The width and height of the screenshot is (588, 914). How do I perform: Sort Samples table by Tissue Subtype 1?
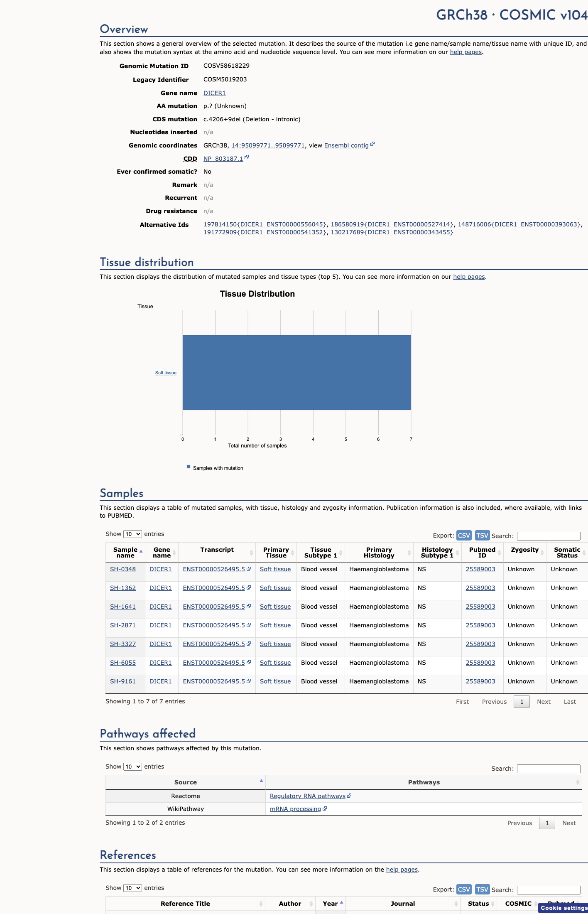pos(321,553)
